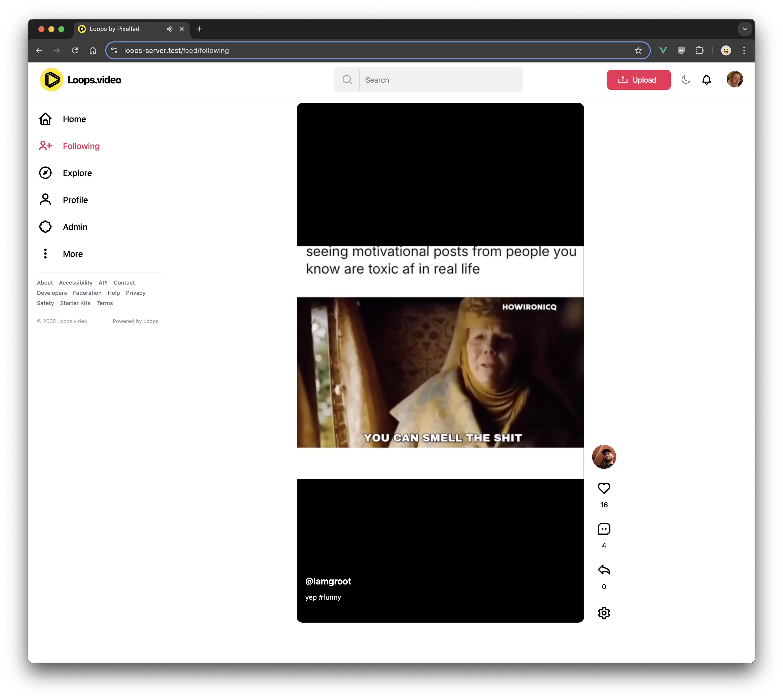Open notifications bell icon

pos(706,80)
